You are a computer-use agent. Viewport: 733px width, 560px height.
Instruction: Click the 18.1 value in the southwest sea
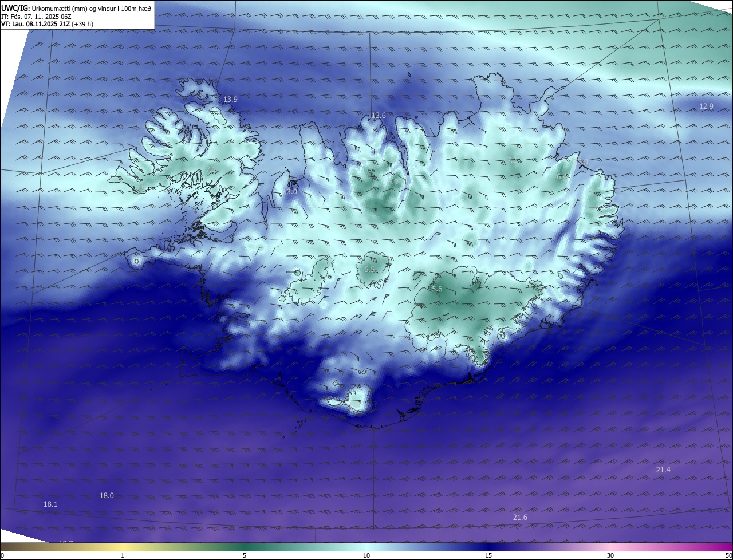click(50, 504)
